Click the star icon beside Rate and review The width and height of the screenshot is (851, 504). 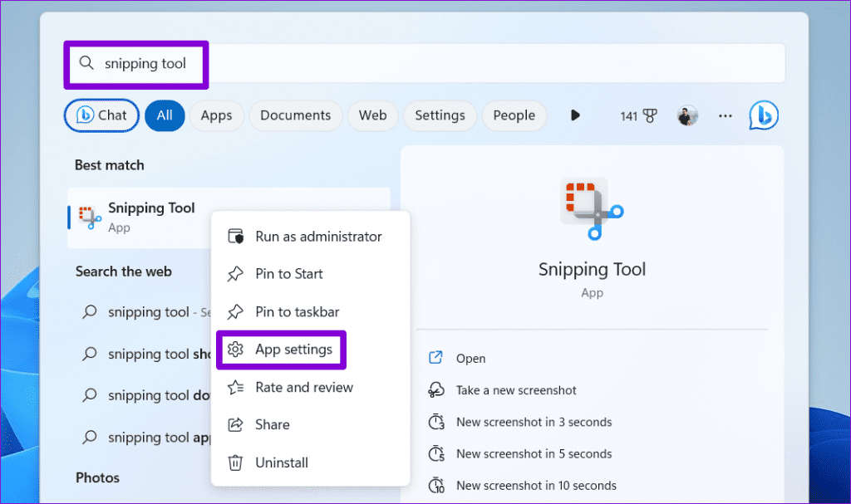click(235, 388)
